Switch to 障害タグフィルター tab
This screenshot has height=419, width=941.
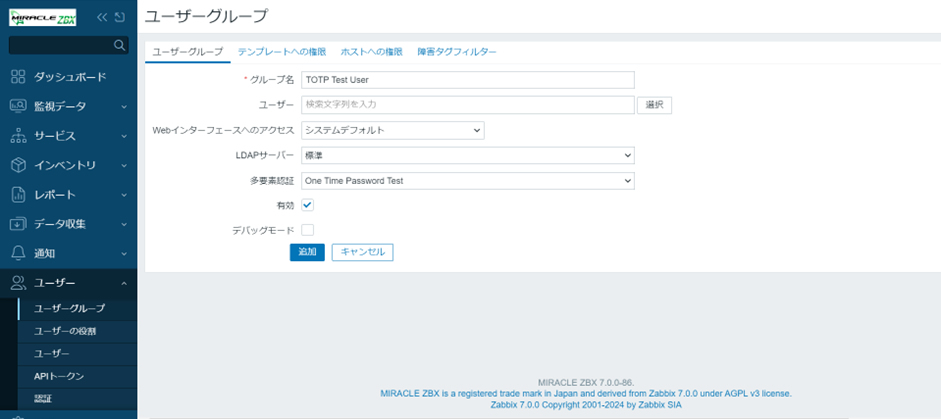coord(457,52)
